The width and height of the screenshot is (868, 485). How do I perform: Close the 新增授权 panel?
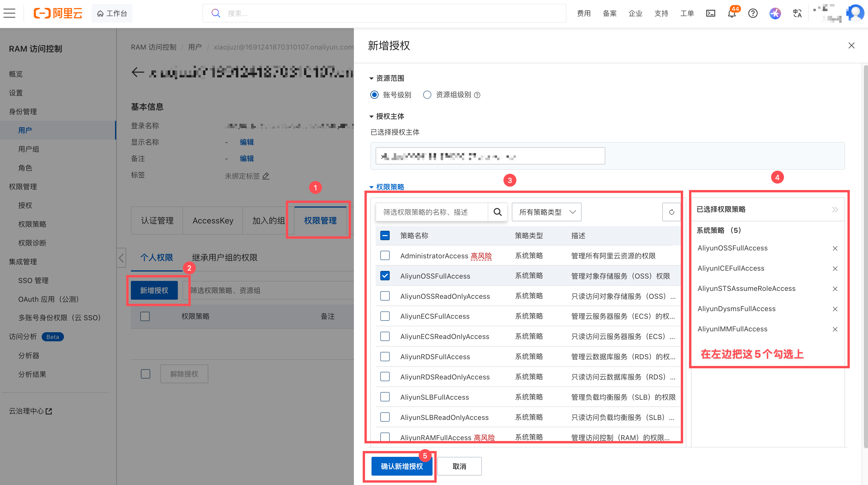[852, 45]
